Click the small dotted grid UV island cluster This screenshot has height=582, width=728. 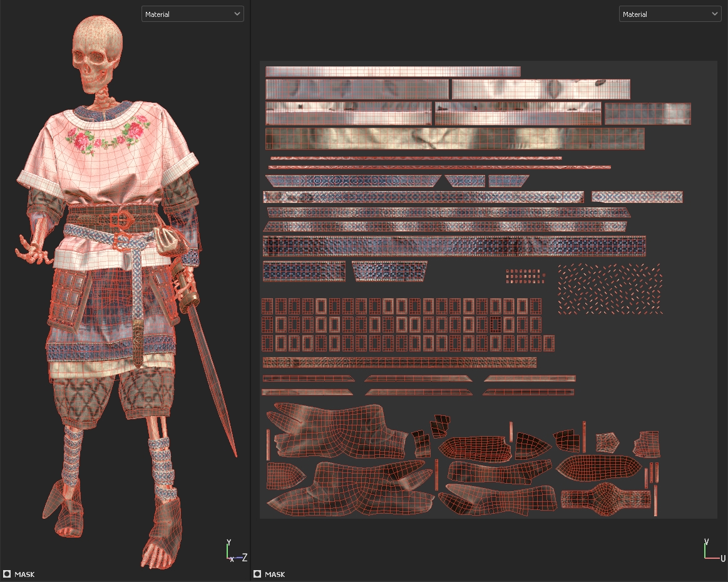pos(524,276)
